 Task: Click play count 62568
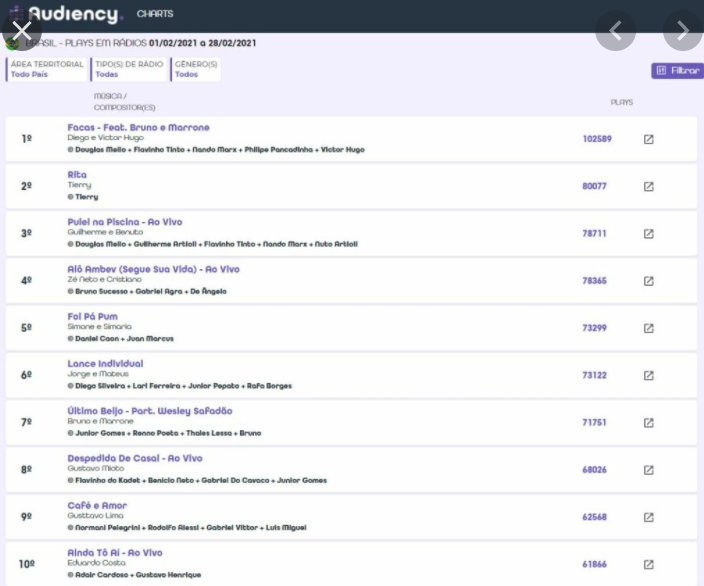tap(594, 517)
